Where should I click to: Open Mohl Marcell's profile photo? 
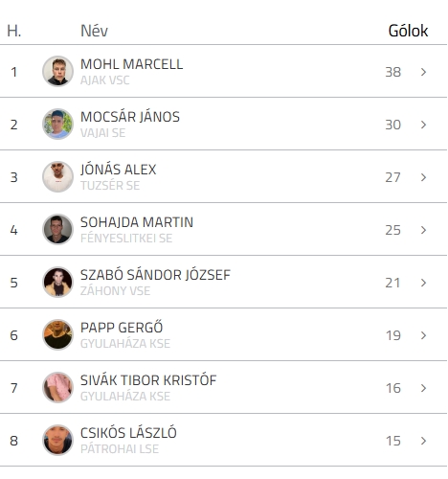pyautogui.click(x=57, y=71)
